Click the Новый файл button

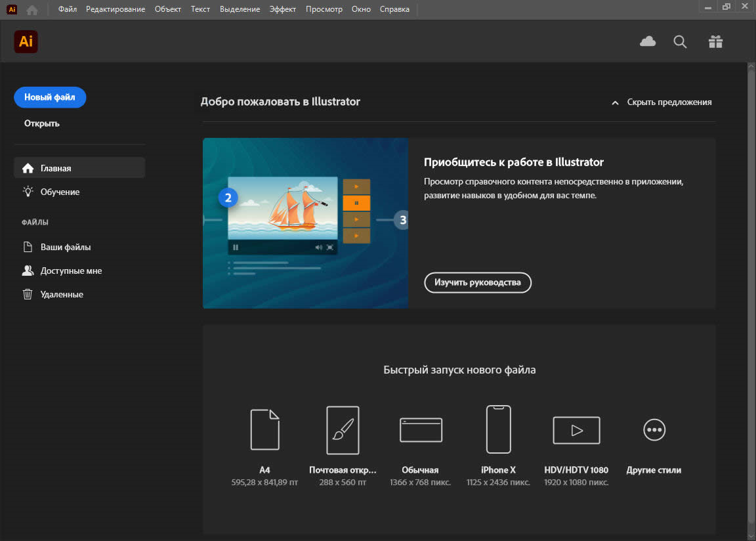click(50, 97)
